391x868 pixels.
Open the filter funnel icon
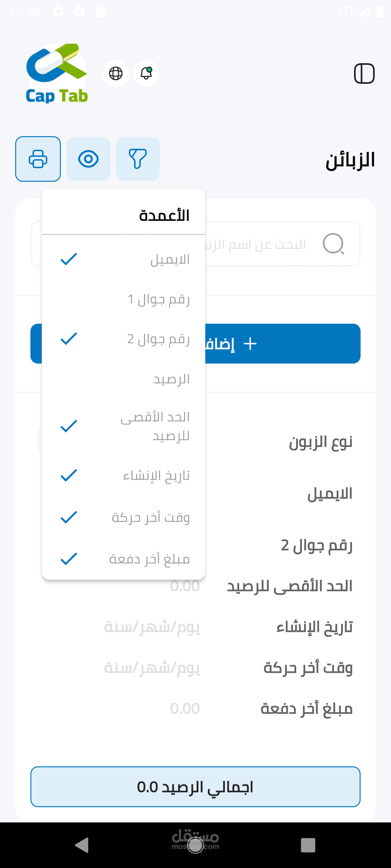tap(138, 159)
